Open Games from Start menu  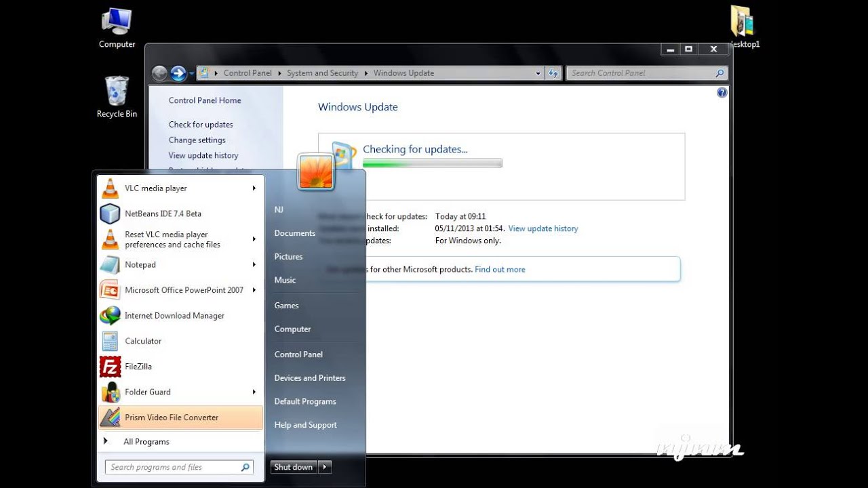pos(286,306)
